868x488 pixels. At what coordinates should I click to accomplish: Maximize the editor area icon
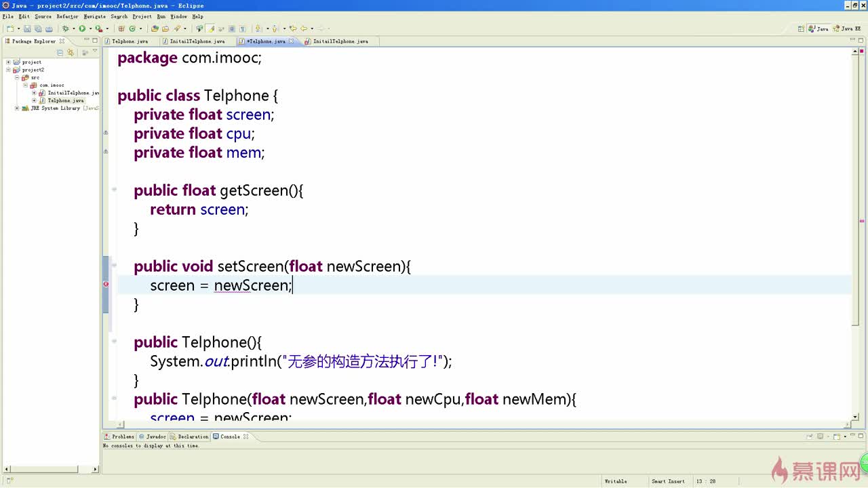861,41
